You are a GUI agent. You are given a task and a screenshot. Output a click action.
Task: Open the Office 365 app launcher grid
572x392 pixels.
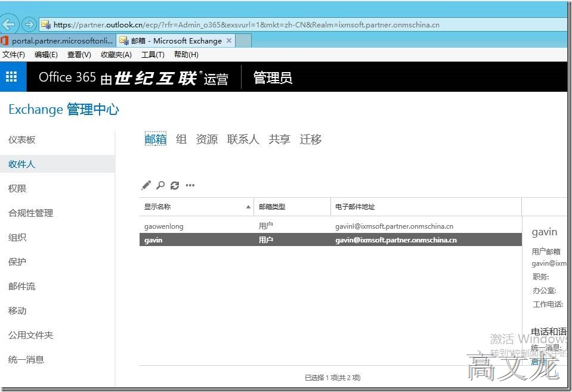click(x=11, y=77)
